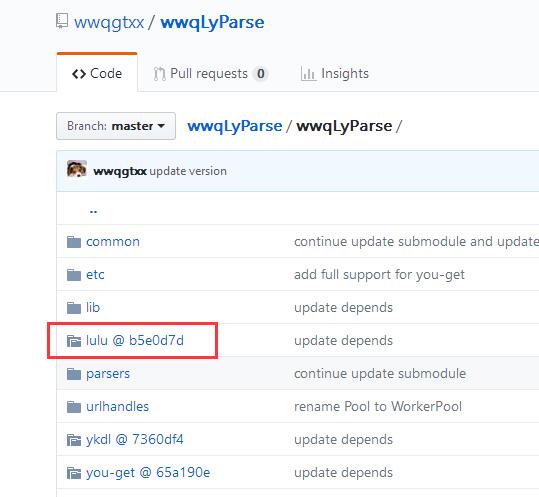The height and width of the screenshot is (497, 539).
Task: Click the common folder icon
Action: pos(74,242)
